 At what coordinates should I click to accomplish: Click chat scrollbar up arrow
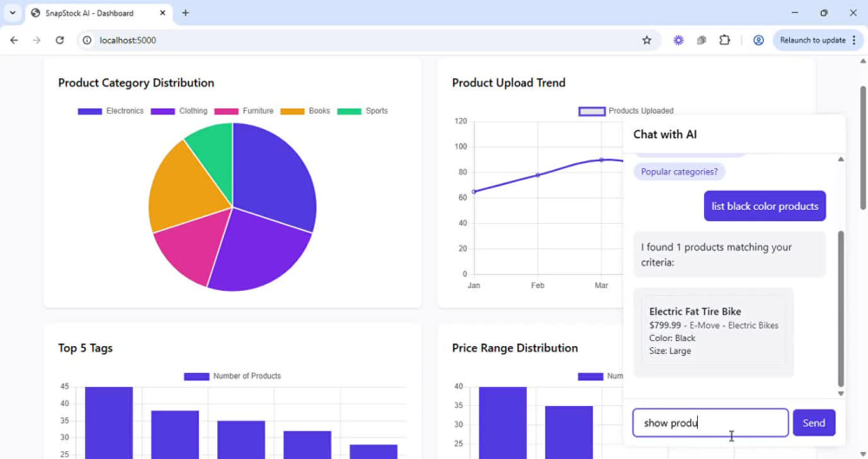click(841, 160)
